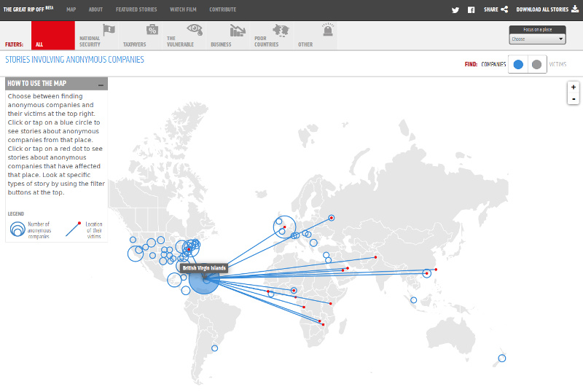The image size is (583, 392).
Task: Click the Cyprus area company circle
Action: [x=326, y=255]
